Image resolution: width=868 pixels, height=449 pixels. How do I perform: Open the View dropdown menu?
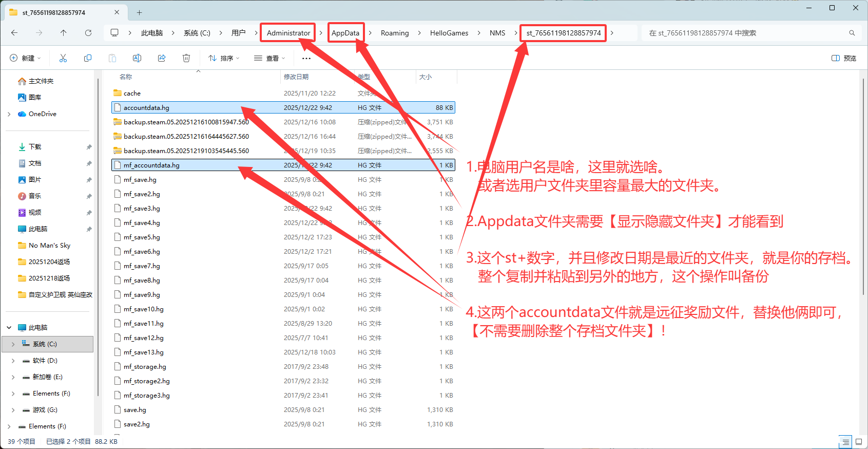tap(269, 58)
